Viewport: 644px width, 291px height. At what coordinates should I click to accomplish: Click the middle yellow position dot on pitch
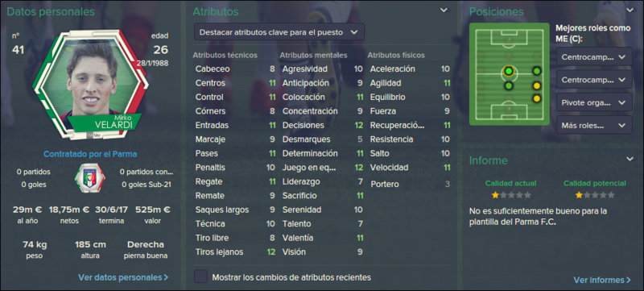(536, 86)
